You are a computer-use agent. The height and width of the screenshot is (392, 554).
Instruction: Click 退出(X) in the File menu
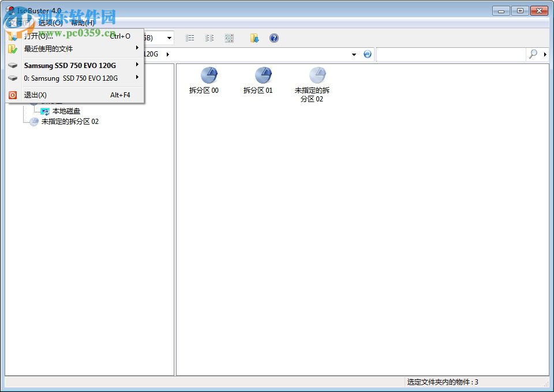pyautogui.click(x=36, y=95)
